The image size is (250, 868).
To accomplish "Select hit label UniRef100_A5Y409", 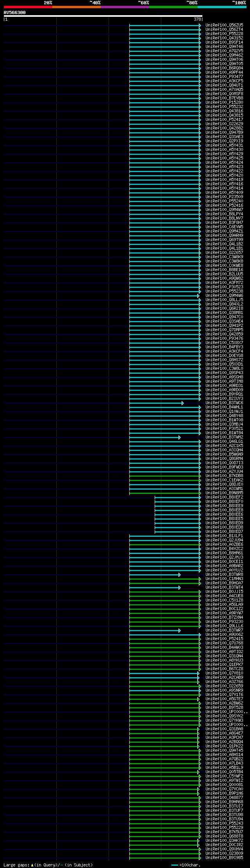I will 224,192.
